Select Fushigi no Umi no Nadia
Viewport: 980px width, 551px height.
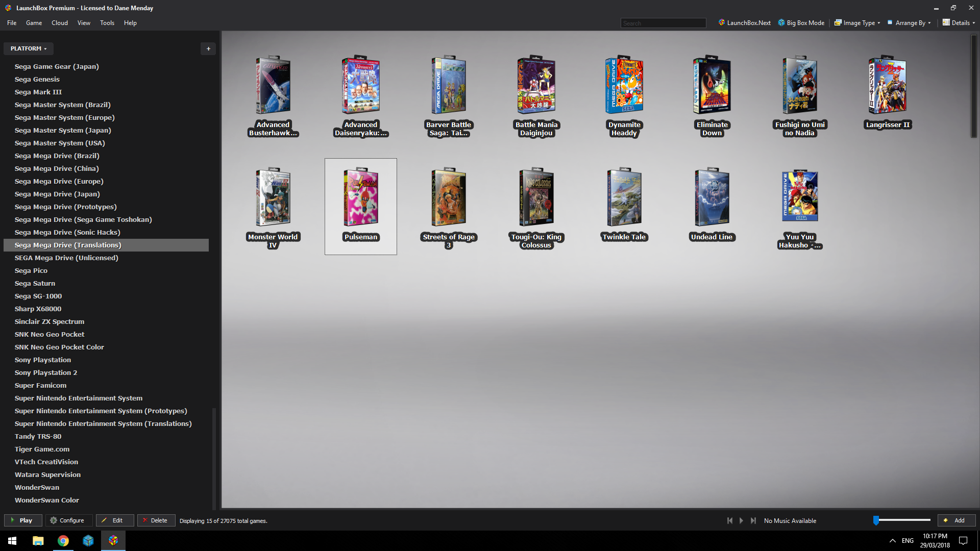[800, 85]
